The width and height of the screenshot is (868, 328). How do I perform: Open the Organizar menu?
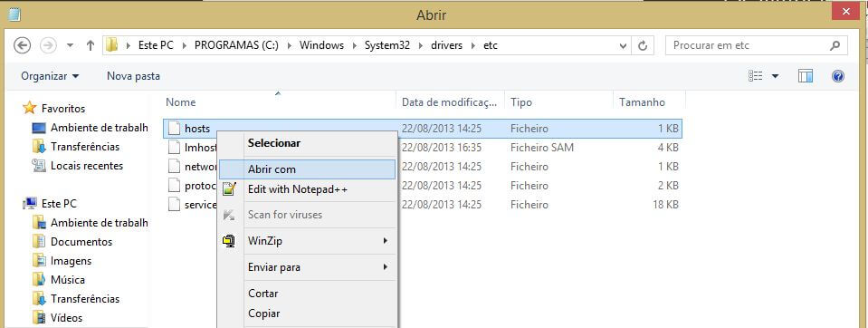pos(50,76)
